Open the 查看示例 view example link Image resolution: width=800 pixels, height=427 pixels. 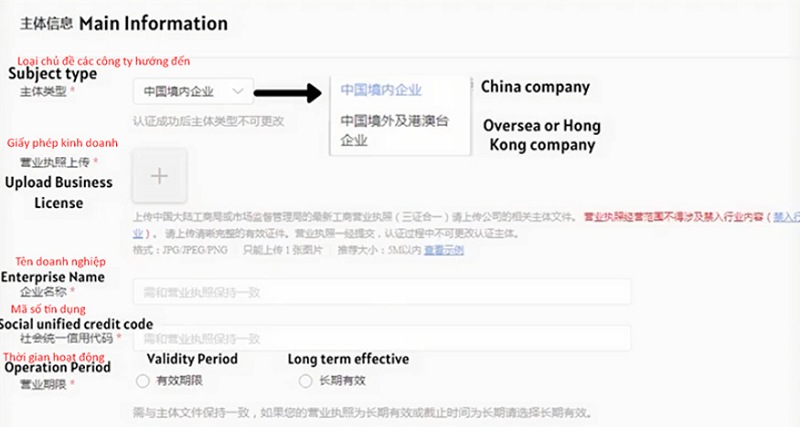[x=443, y=250]
